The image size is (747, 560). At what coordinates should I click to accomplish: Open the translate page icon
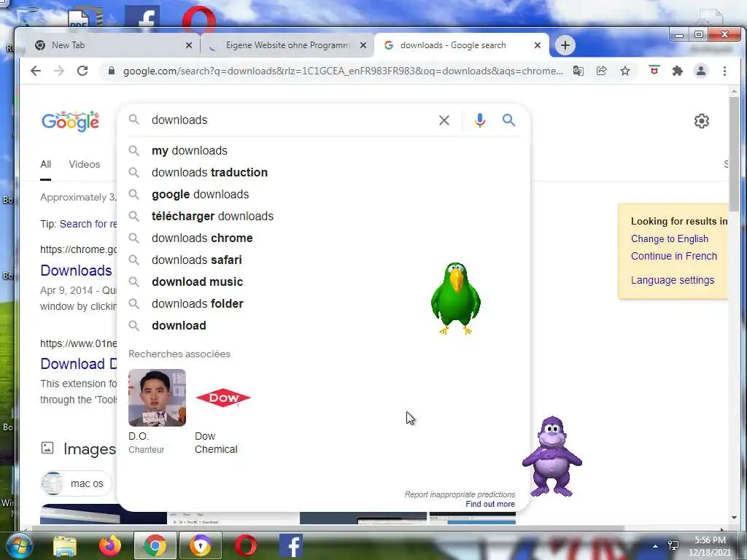pyautogui.click(x=578, y=71)
